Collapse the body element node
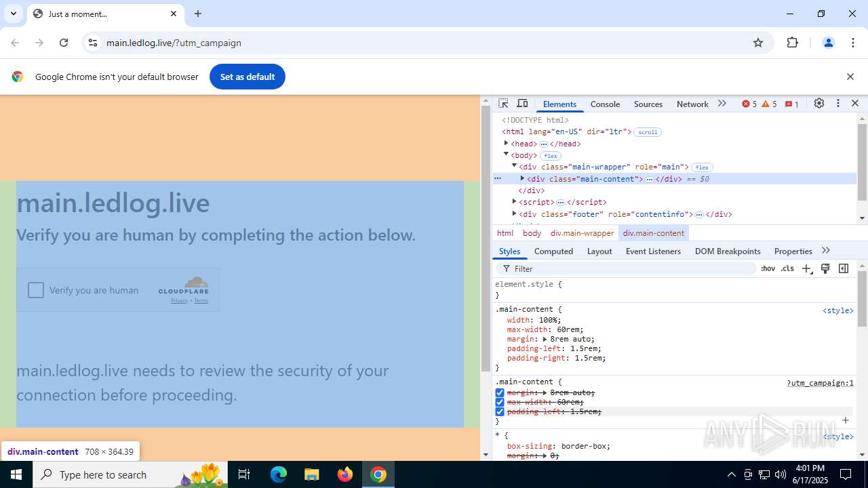 [x=506, y=155]
